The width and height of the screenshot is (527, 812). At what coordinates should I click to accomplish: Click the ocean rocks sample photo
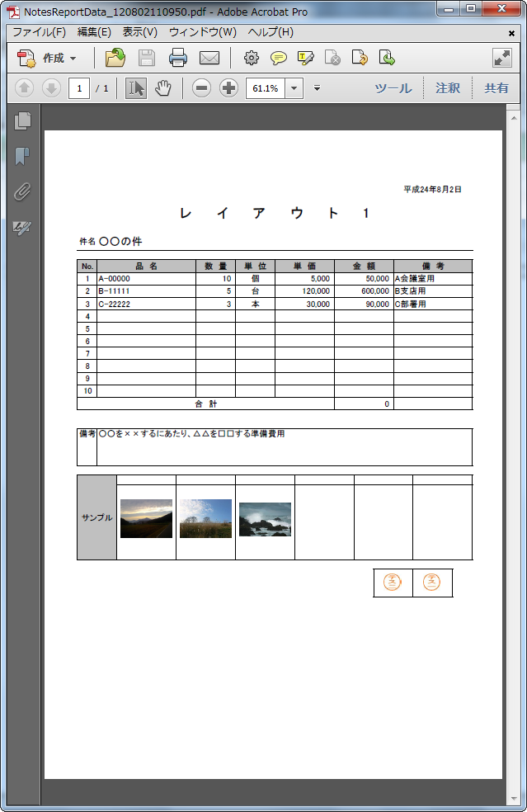[x=265, y=519]
